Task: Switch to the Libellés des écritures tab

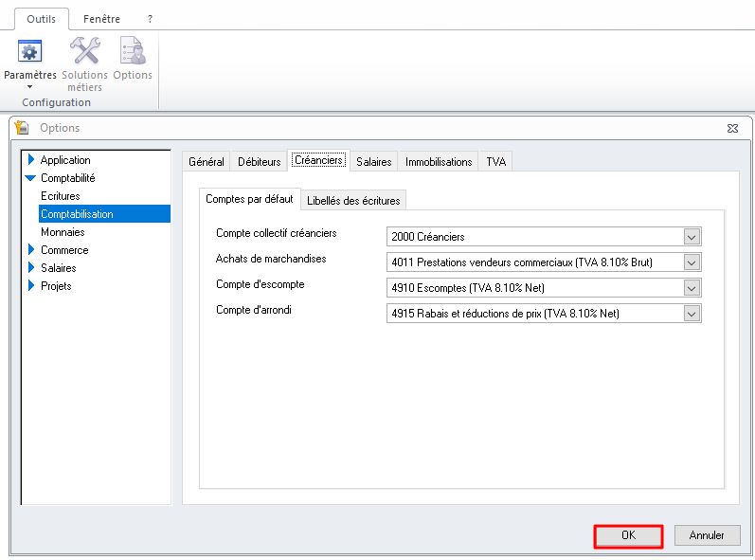Action: (353, 201)
